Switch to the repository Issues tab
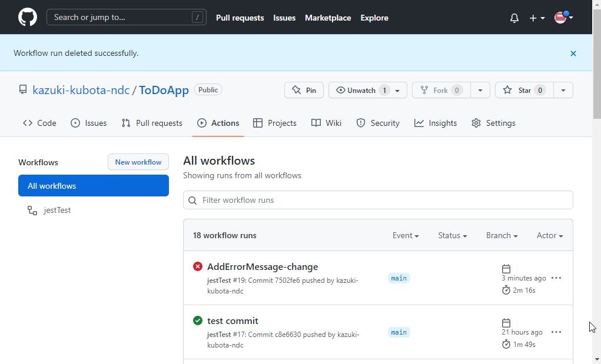 (88, 123)
